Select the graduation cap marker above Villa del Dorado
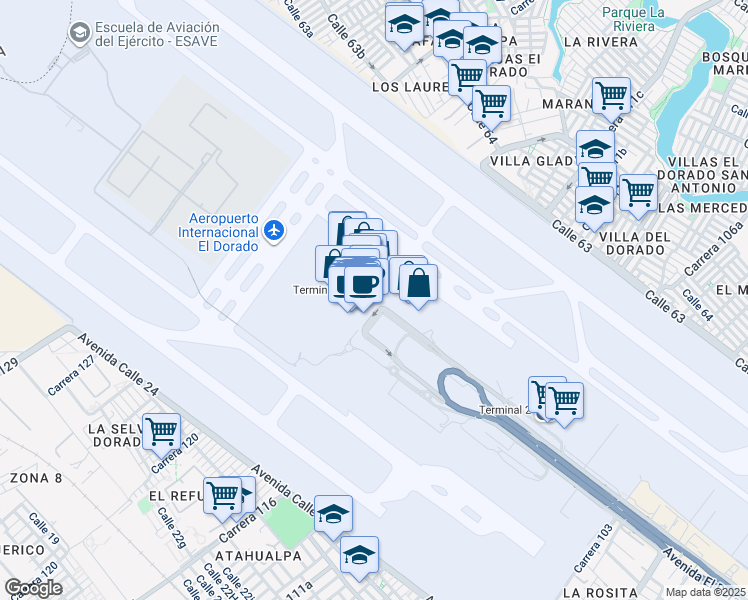Viewport: 748px width, 600px height. (594, 205)
